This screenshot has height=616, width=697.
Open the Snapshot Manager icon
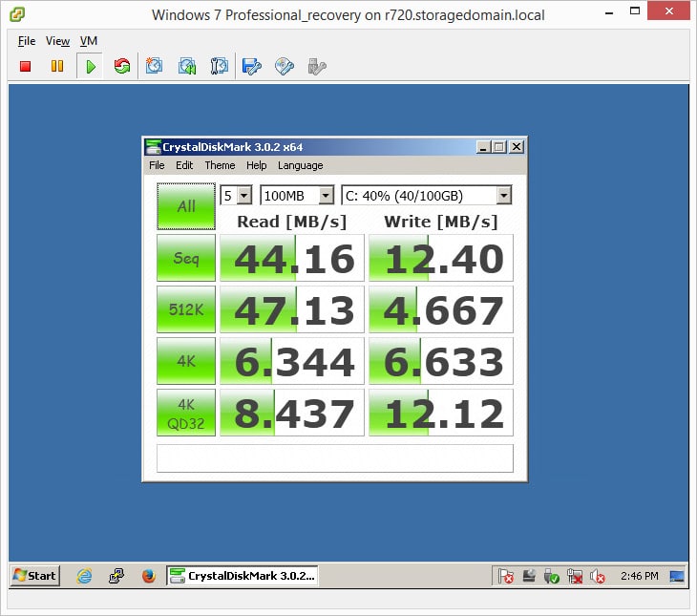[220, 66]
